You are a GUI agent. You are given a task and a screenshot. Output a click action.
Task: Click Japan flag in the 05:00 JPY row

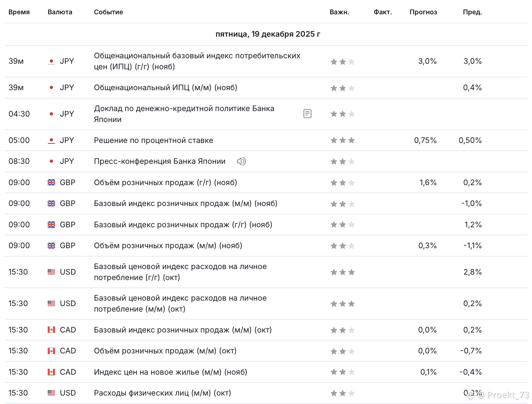(51, 140)
